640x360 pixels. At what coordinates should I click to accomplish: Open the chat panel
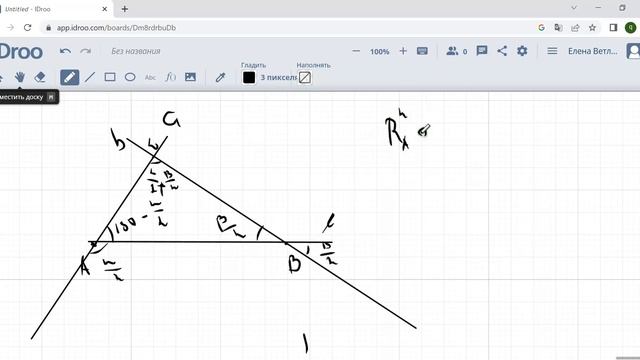pos(482,51)
